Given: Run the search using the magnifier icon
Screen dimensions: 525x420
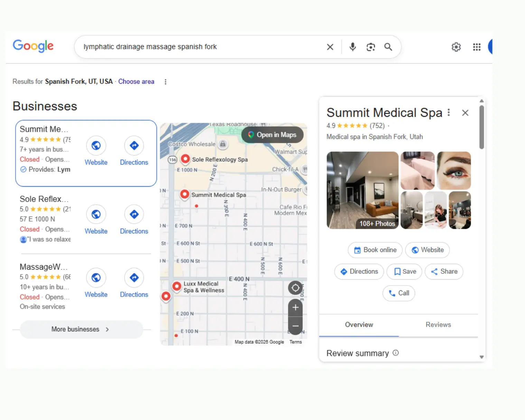Looking at the screenshot, I should click(x=388, y=47).
